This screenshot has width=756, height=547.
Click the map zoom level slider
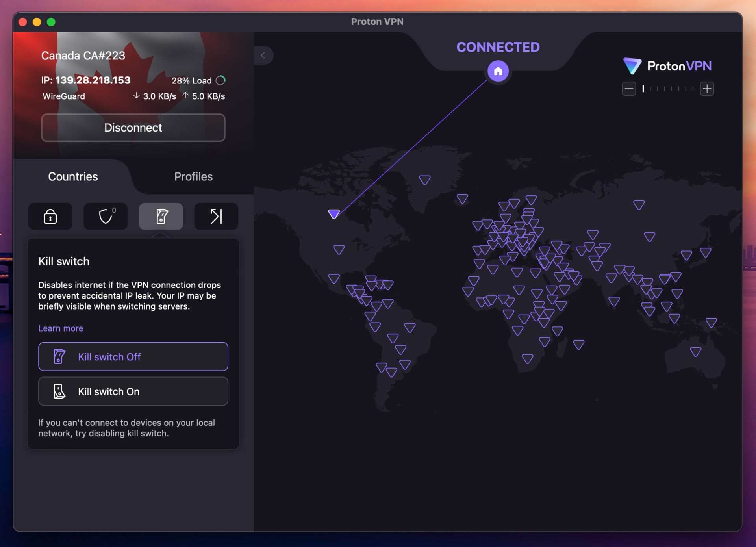tap(668, 89)
